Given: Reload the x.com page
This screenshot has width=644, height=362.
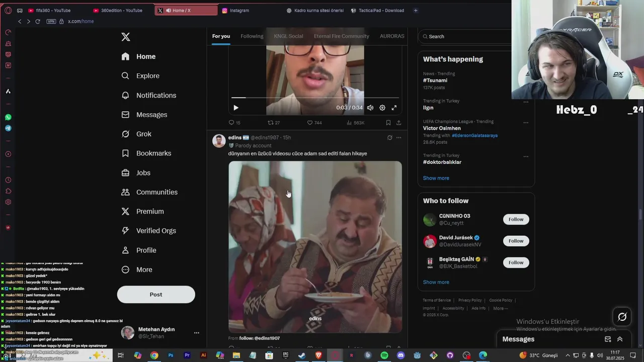Looking at the screenshot, I should click(38, 21).
